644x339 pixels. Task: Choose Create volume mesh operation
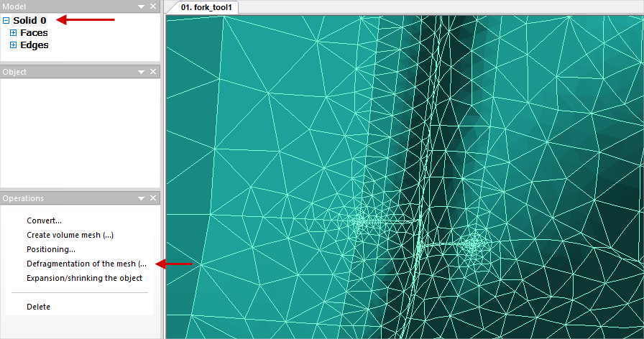[x=70, y=235]
